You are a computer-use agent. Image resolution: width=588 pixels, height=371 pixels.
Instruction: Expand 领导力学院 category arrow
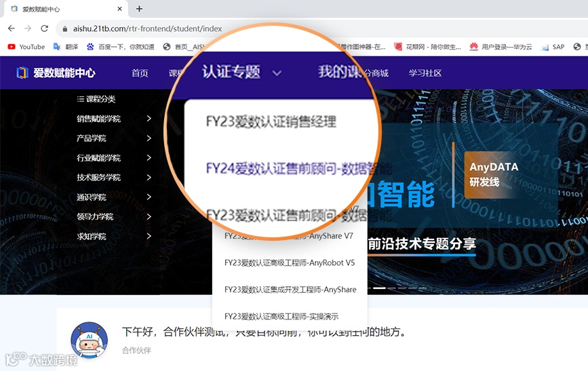pos(149,216)
